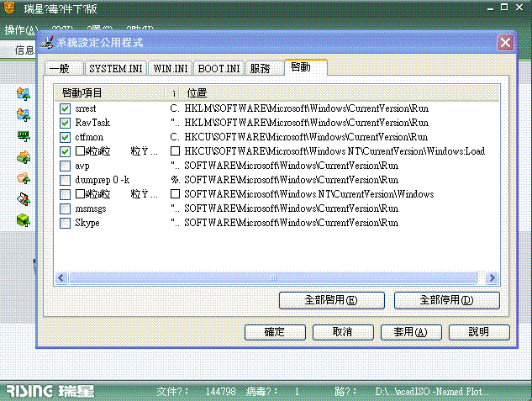532x401 pixels.
Task: Click the 確定 button
Action: point(275,332)
